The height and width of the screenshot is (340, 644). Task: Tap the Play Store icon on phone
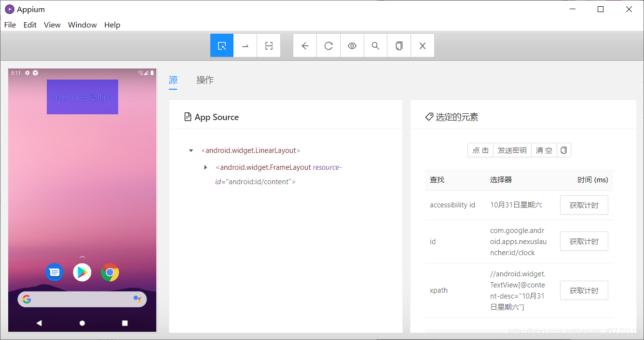click(x=82, y=272)
